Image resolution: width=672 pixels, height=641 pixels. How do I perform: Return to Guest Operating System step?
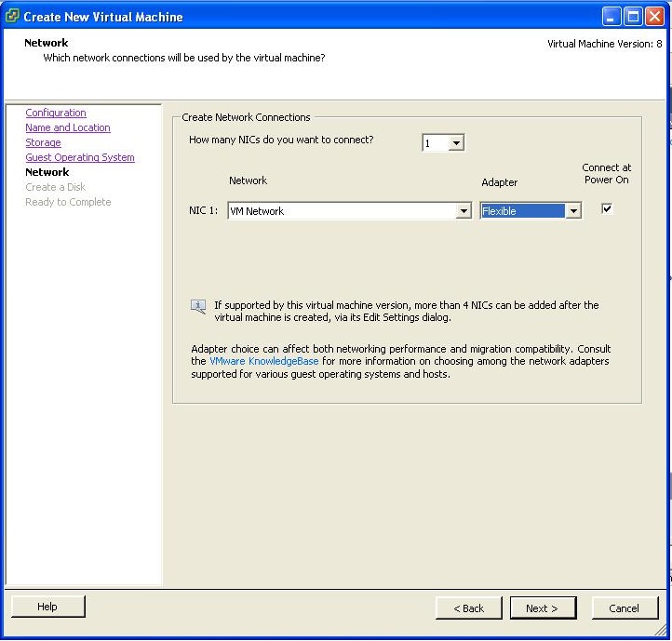pos(80,157)
